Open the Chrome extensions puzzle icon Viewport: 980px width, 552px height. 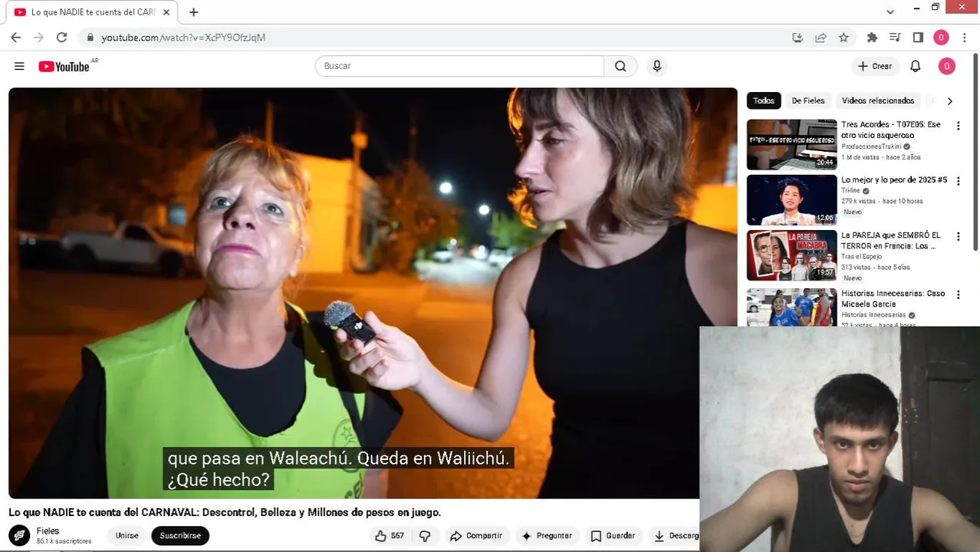tap(872, 37)
